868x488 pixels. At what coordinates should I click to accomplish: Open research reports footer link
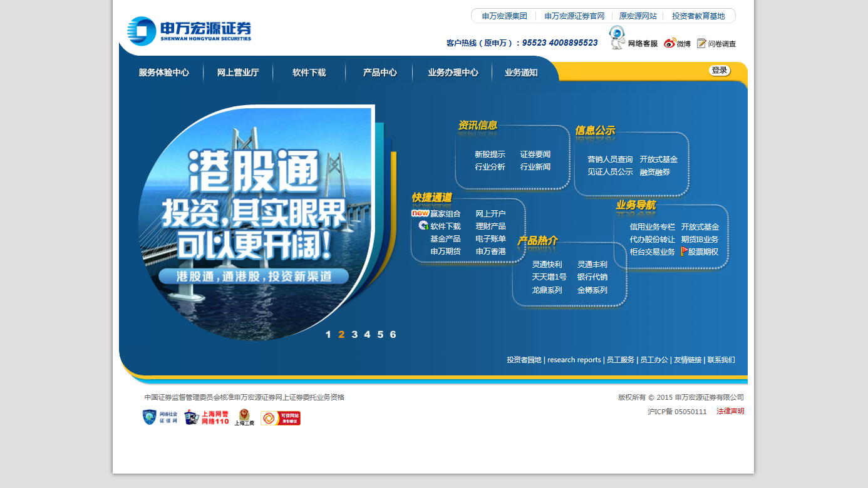click(574, 360)
